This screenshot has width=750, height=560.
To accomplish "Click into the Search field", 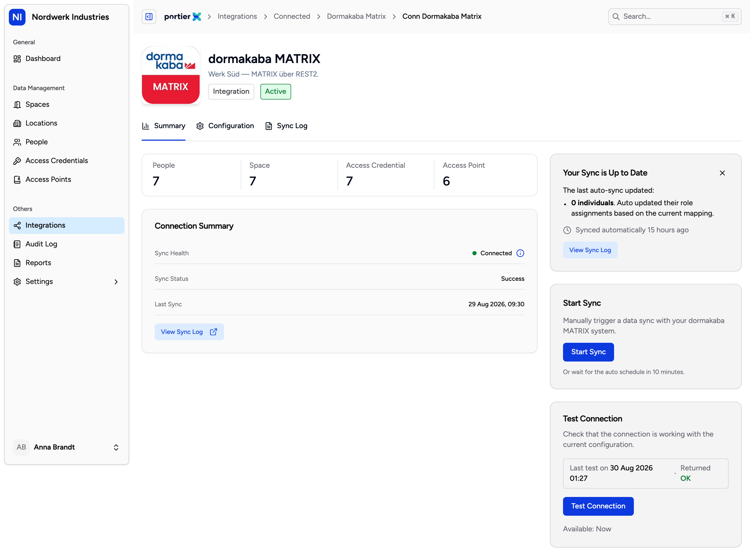I will [674, 17].
